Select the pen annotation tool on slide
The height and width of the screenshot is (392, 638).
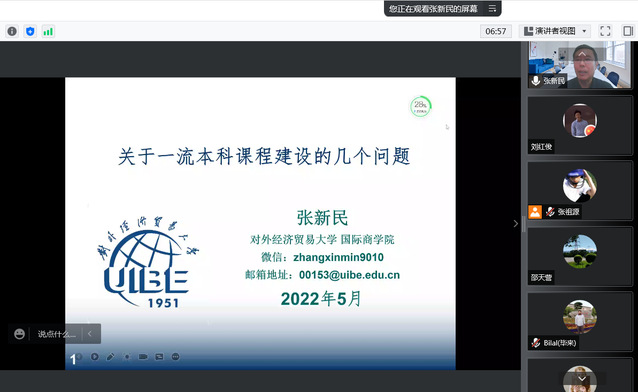click(x=110, y=357)
